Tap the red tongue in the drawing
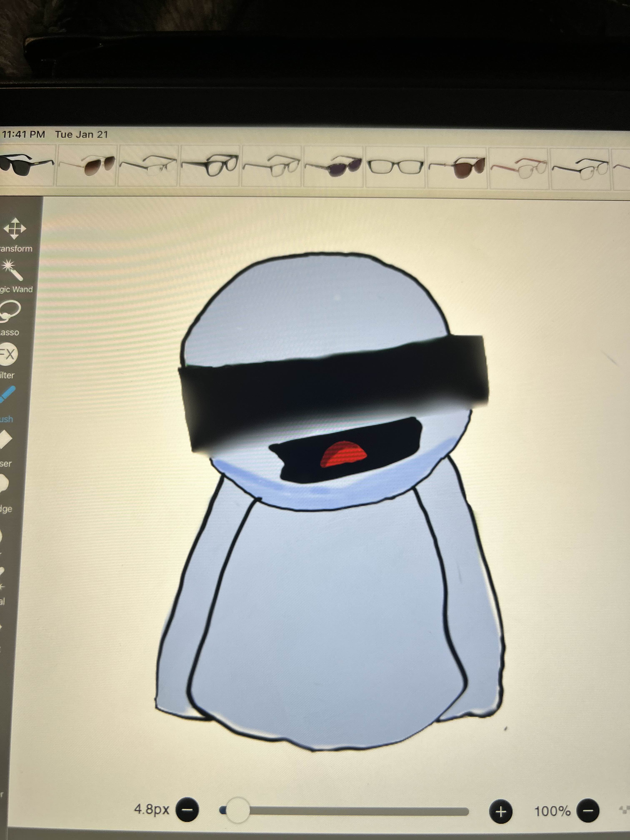Image resolution: width=630 pixels, height=840 pixels. pyautogui.click(x=343, y=454)
